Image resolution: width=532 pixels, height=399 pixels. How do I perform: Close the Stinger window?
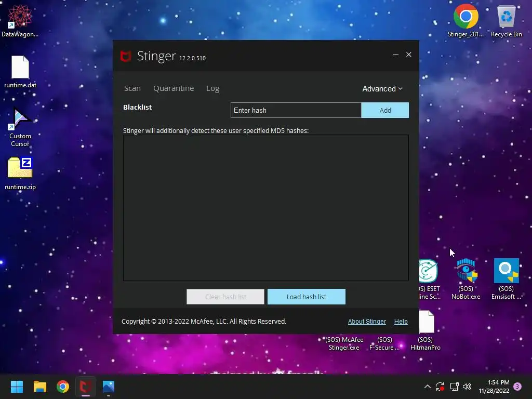409,55
